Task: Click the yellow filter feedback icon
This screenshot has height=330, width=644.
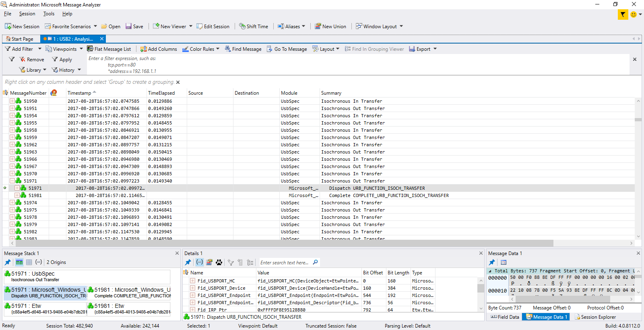Action: (x=623, y=15)
